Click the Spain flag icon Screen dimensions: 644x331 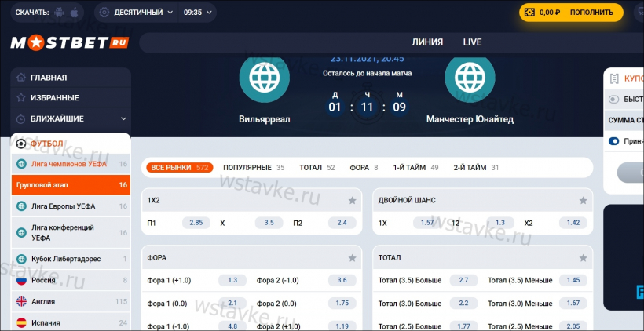21,322
